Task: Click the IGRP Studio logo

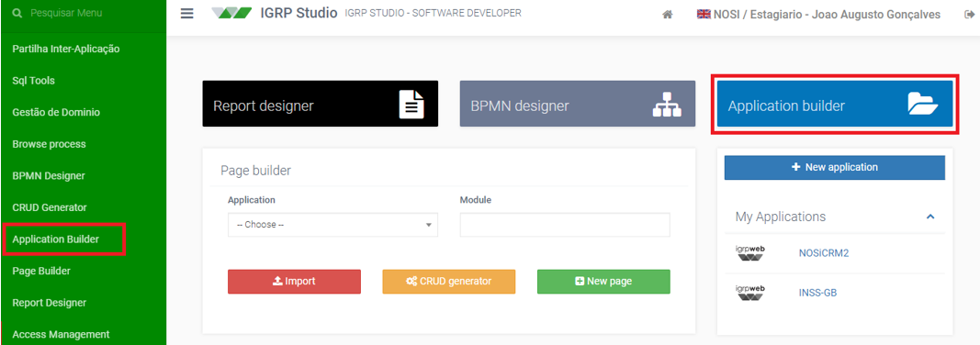Action: click(232, 13)
